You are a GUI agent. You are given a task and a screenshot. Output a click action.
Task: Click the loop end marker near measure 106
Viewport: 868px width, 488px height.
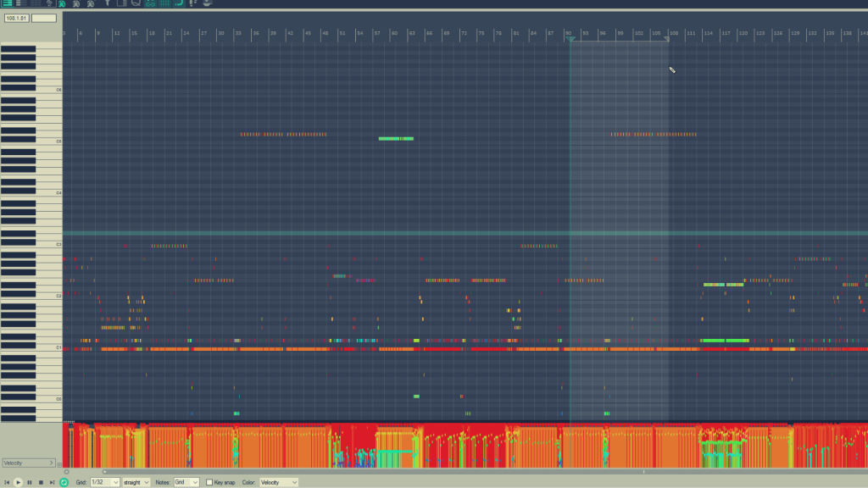(x=667, y=39)
